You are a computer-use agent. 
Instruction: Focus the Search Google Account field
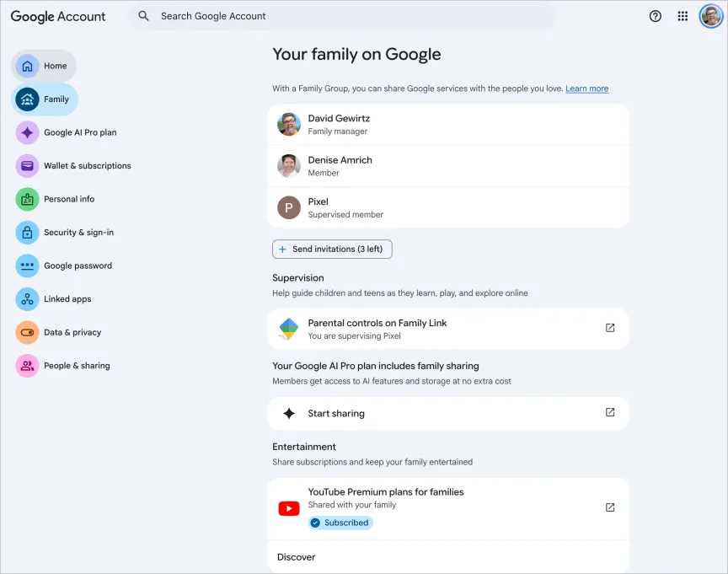click(341, 16)
